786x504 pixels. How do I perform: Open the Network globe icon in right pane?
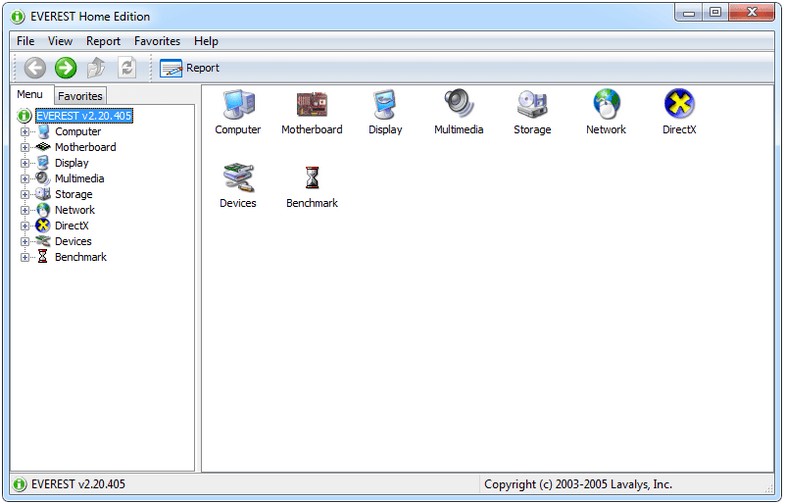click(606, 104)
